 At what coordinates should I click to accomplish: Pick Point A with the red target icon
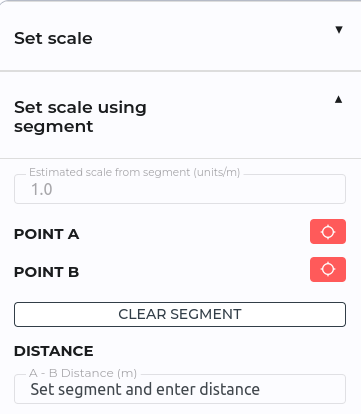coord(328,232)
